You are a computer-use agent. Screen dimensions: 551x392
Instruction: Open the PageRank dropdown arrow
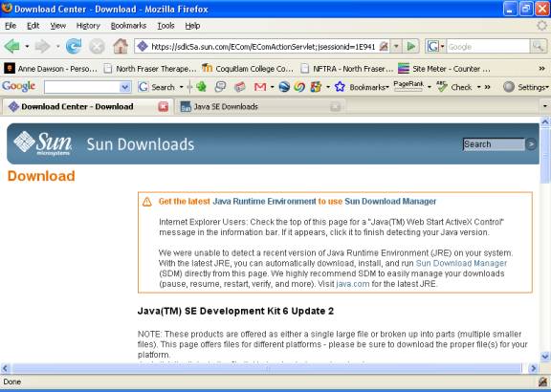[x=430, y=87]
